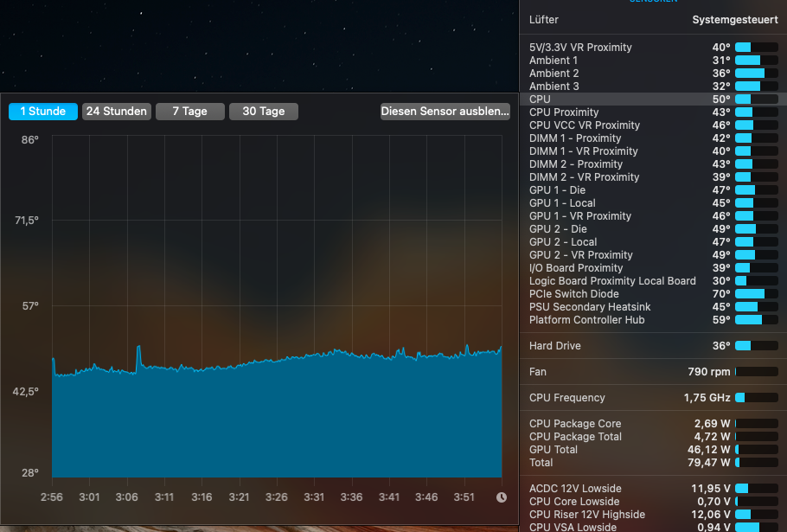The image size is (787, 532).
Task: Select CPU Package Core power row
Action: click(654, 424)
